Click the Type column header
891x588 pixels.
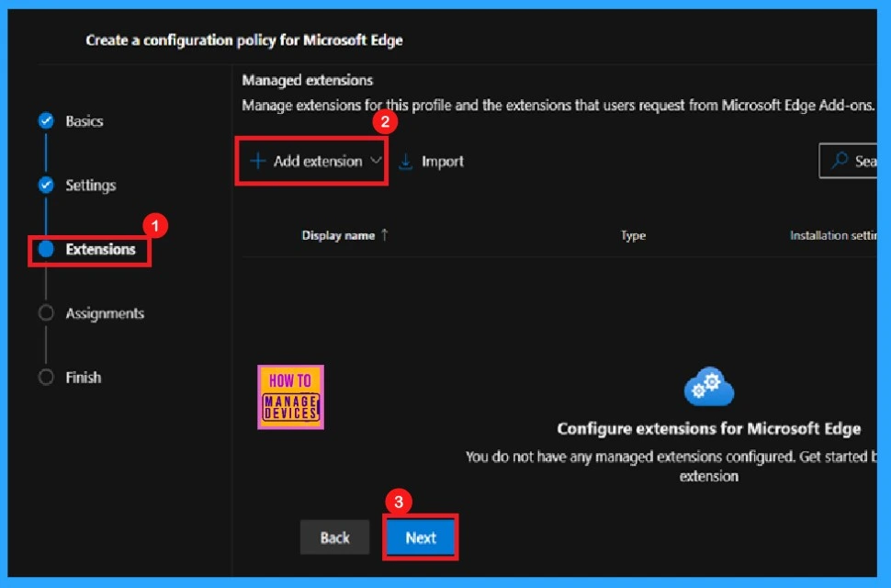[x=633, y=235]
